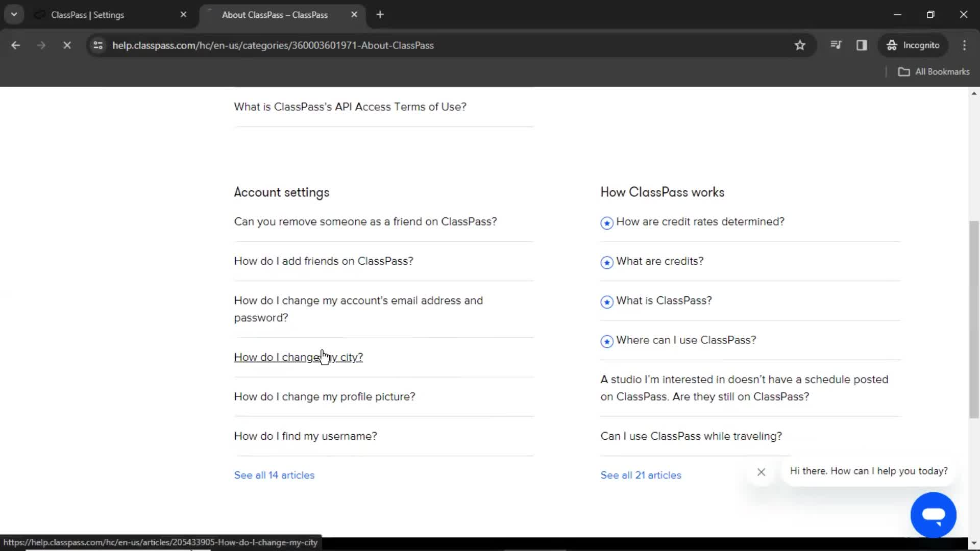The image size is (980, 551).
Task: Open Chrome's three-dot menu
Action: click(x=964, y=45)
